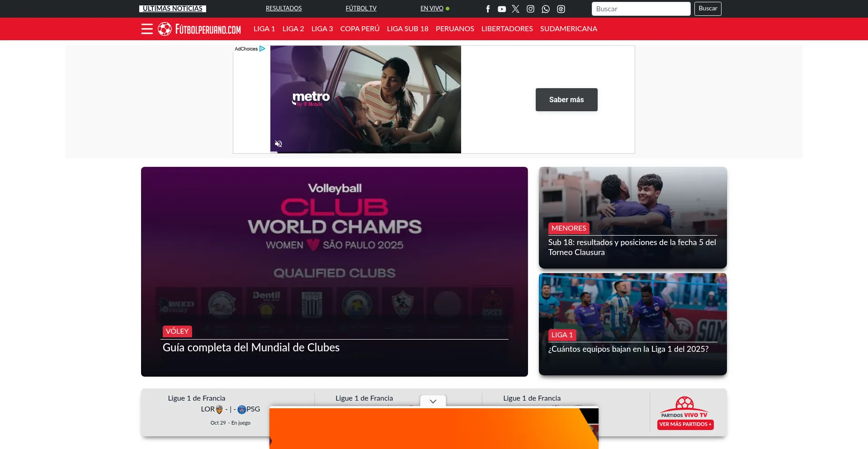
Task: Open the Instagram social icon
Action: 530,9
